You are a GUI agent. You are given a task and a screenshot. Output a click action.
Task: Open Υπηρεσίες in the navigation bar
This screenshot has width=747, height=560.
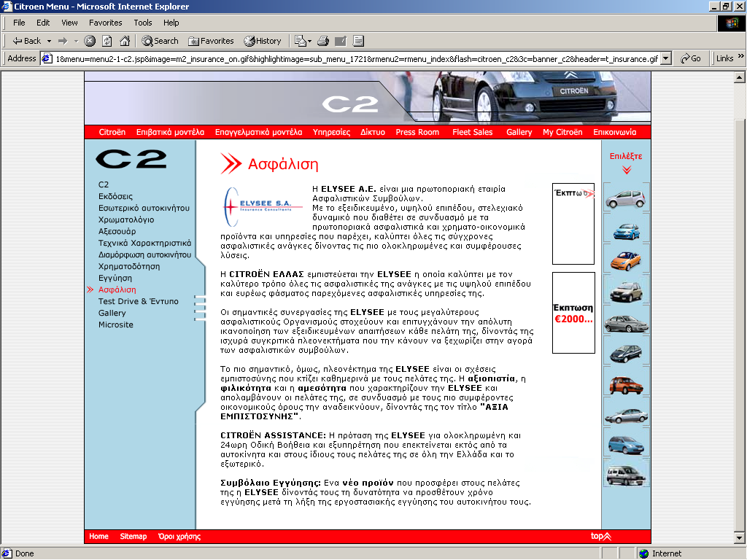tap(332, 132)
